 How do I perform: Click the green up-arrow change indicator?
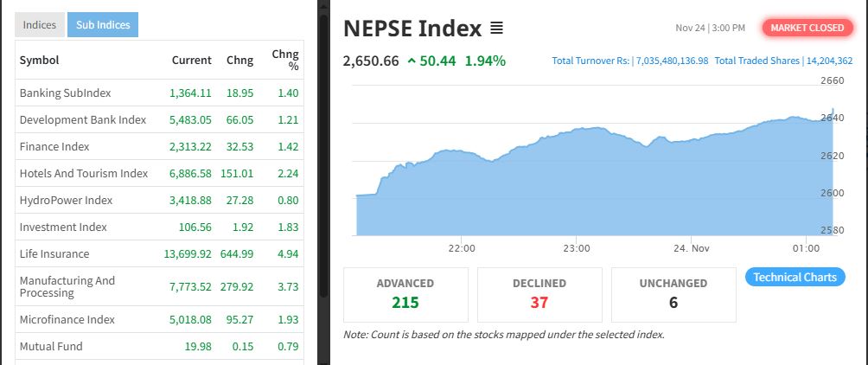411,61
